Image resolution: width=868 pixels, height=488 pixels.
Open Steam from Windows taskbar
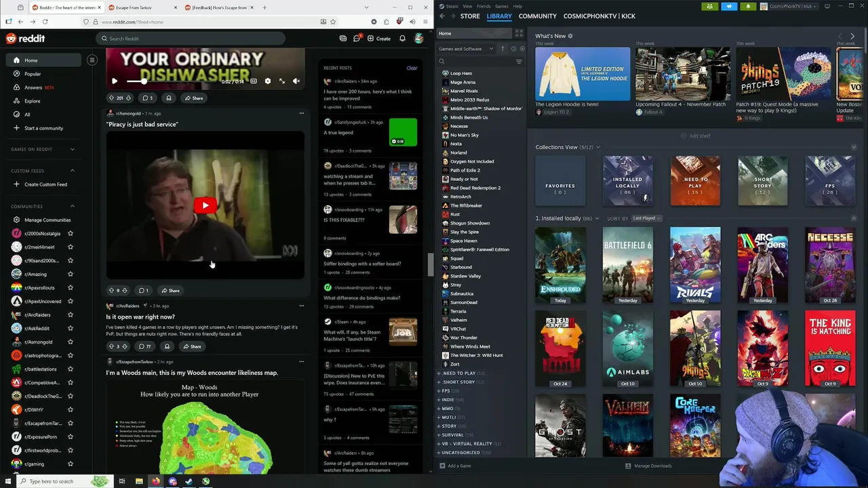click(x=189, y=481)
